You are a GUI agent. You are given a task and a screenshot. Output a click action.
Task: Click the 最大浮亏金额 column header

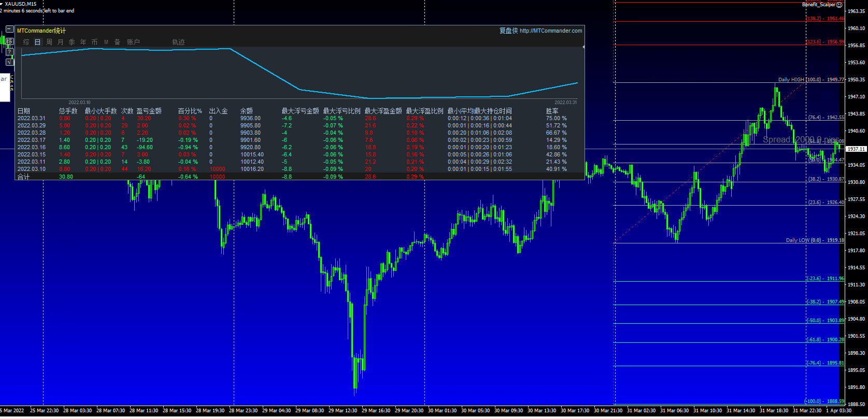[x=301, y=111]
